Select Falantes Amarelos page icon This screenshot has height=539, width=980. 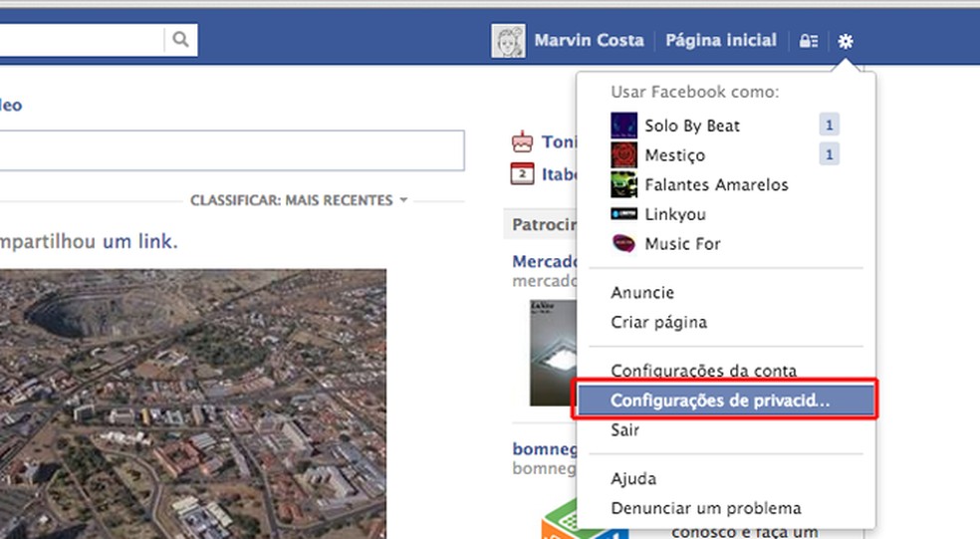tap(623, 184)
